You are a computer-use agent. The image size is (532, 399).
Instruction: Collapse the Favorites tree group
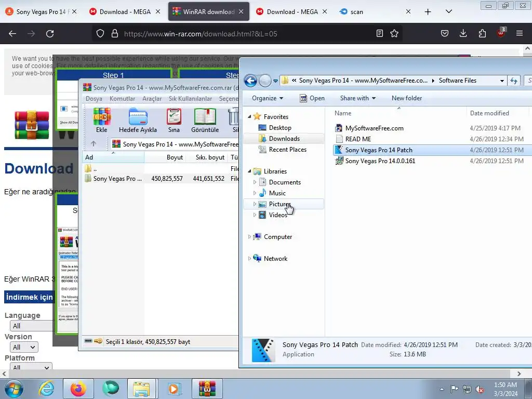[249, 117]
